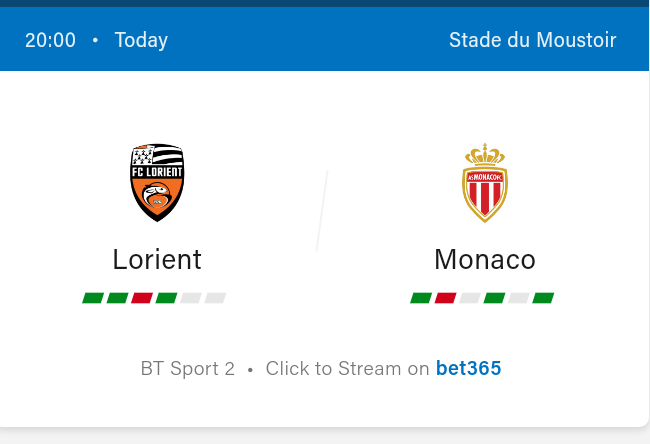Click Monaco's fourth form bar, green

[x=494, y=298]
